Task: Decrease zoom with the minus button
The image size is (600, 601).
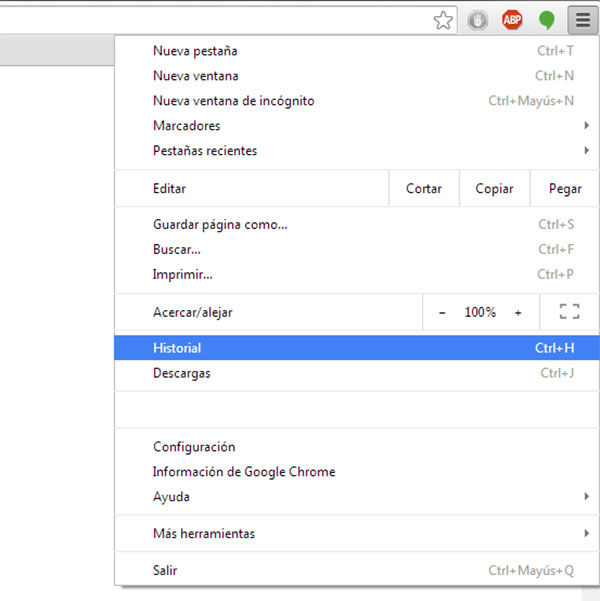Action: pos(442,313)
